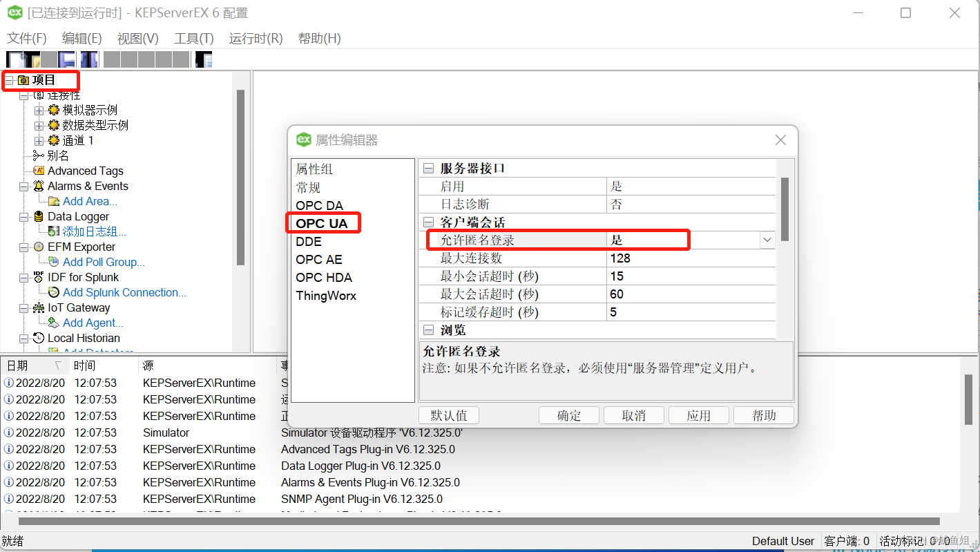Click the Add Splunk Connection... link
This screenshot has width=980, height=552.
point(124,293)
